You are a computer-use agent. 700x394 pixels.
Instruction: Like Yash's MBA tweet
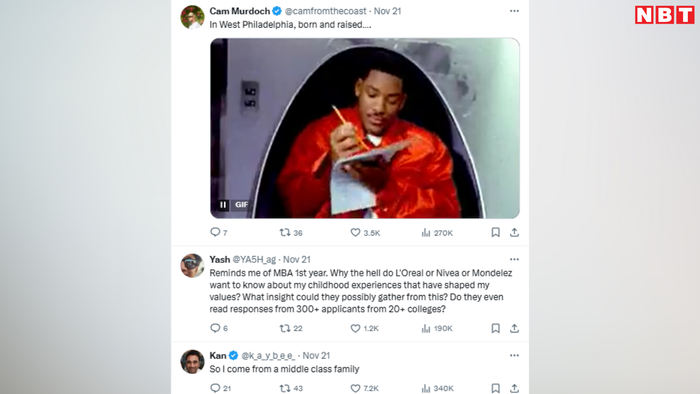355,328
